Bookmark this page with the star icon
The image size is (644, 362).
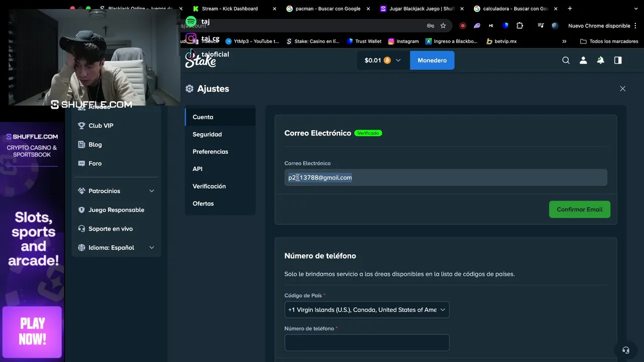[x=443, y=26]
